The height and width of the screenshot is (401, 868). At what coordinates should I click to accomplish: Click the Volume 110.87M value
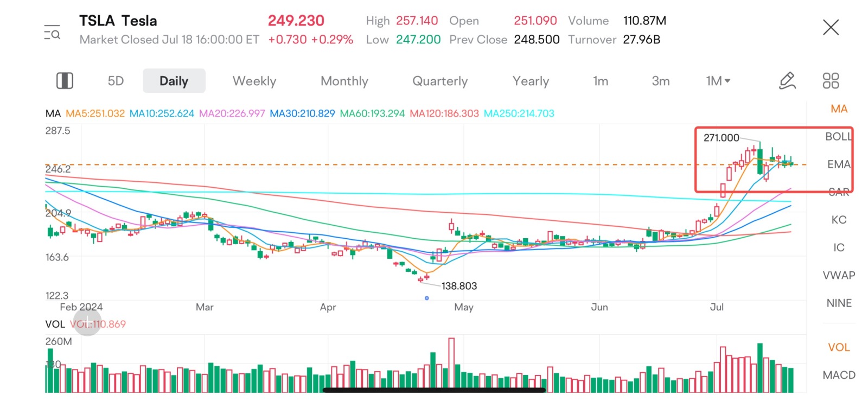644,21
